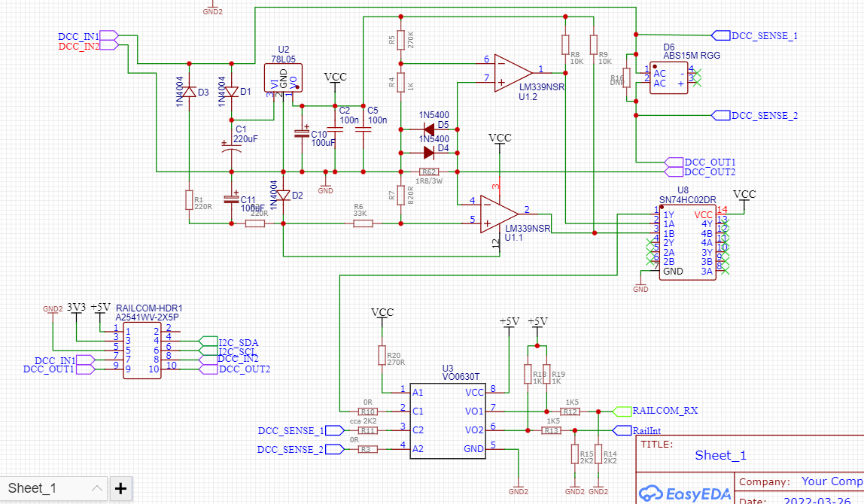This screenshot has width=864, height=504.
Task: Select resistor R3 near pin A2
Action: [367, 449]
